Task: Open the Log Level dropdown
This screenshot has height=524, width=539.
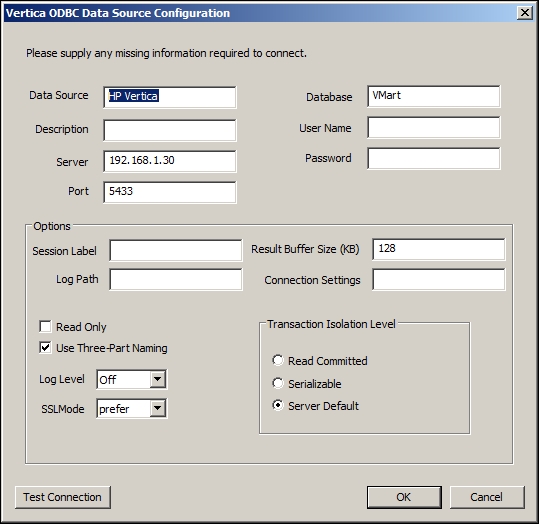Action: pyautogui.click(x=157, y=379)
